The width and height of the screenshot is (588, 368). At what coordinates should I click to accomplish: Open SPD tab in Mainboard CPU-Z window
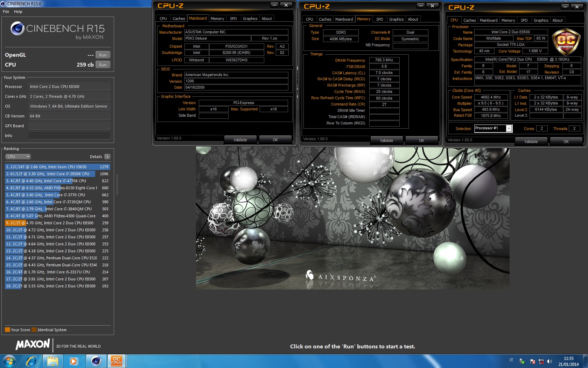[x=233, y=19]
